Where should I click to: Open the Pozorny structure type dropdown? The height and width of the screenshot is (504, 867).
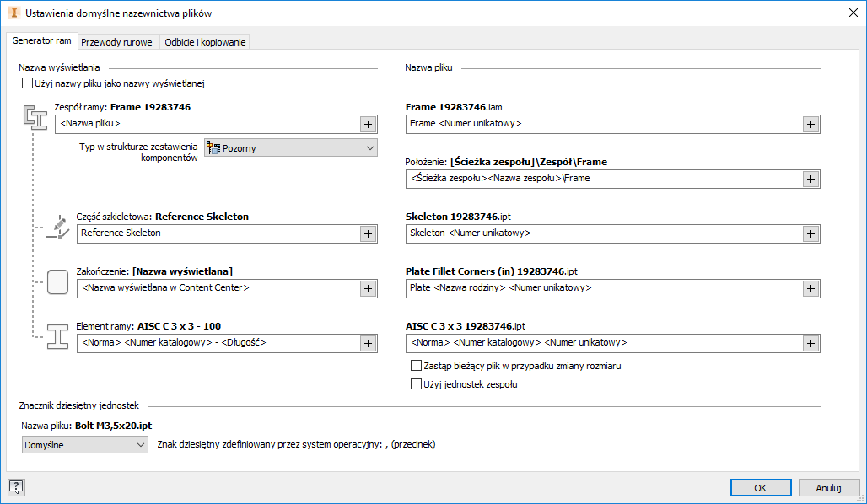point(291,148)
